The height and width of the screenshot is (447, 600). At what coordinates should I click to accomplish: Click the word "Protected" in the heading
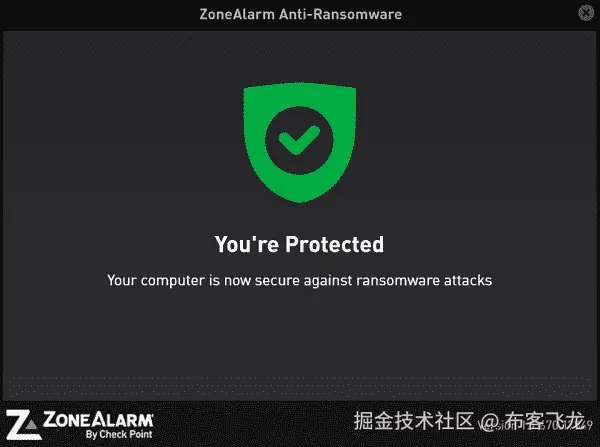[334, 244]
